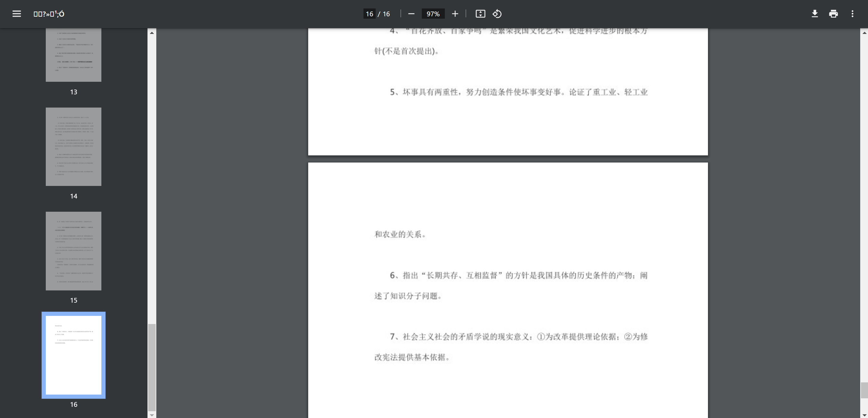Click the page label '13' under thumbnail
This screenshot has height=418, width=868.
74,92
